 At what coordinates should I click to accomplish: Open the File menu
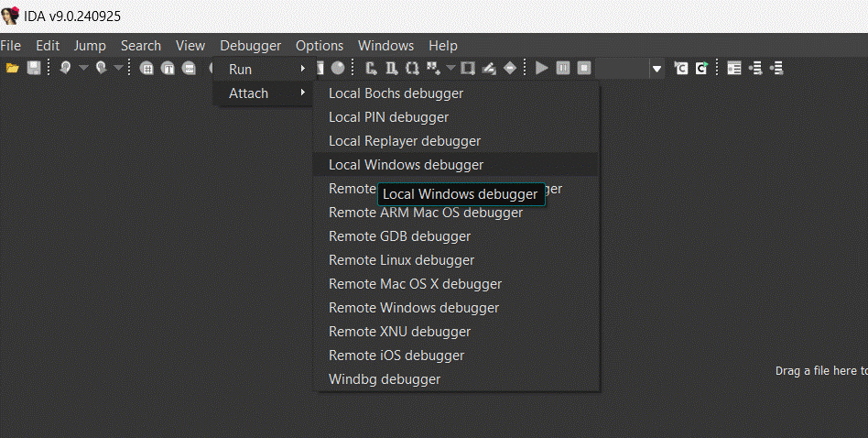10,46
